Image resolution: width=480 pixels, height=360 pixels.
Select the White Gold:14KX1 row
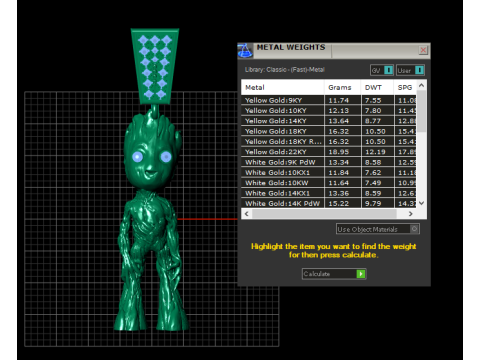[328, 193]
